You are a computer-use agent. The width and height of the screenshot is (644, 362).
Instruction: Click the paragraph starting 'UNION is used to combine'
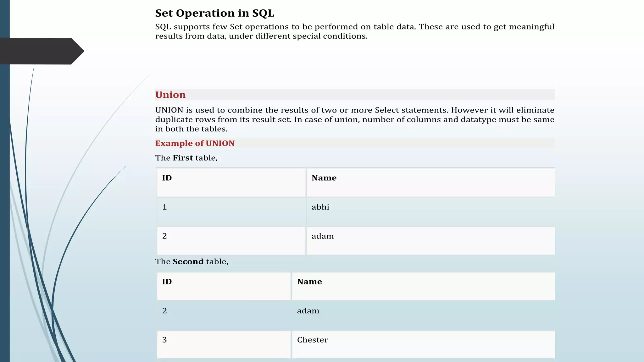355,119
